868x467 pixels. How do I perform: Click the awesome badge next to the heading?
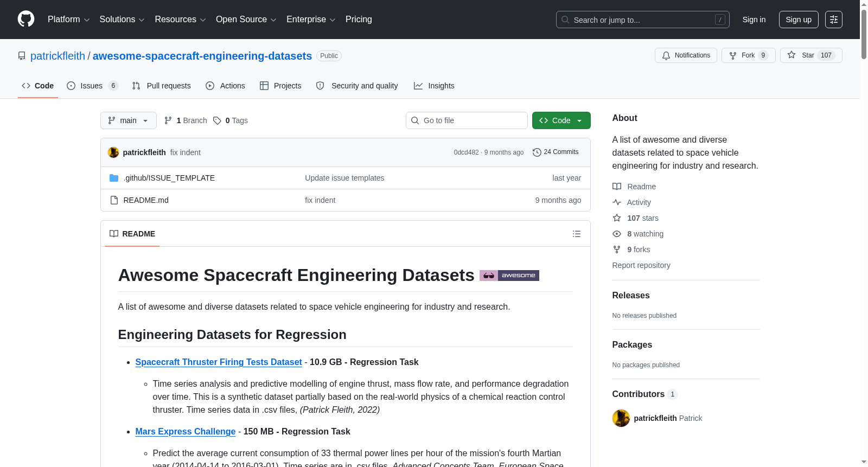tap(509, 276)
